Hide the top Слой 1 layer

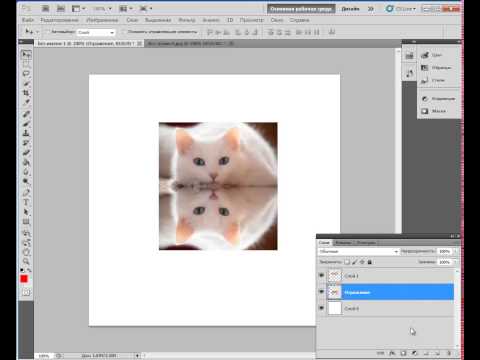[321, 275]
